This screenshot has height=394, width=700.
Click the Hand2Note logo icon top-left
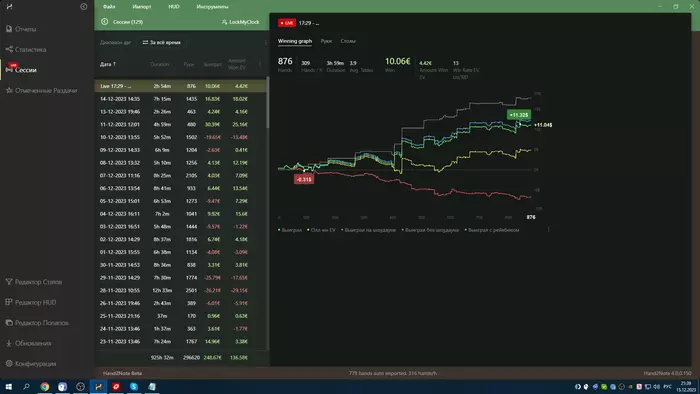9,7
